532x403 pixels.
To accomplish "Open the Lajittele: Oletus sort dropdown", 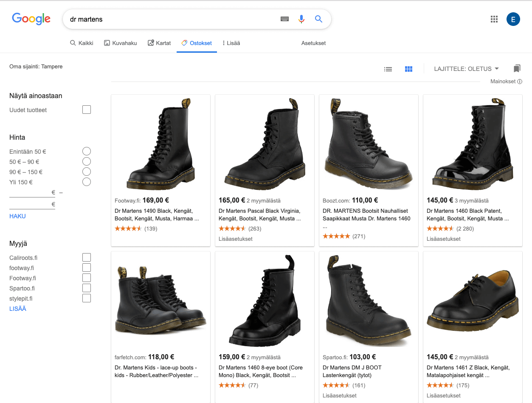I will coord(466,69).
